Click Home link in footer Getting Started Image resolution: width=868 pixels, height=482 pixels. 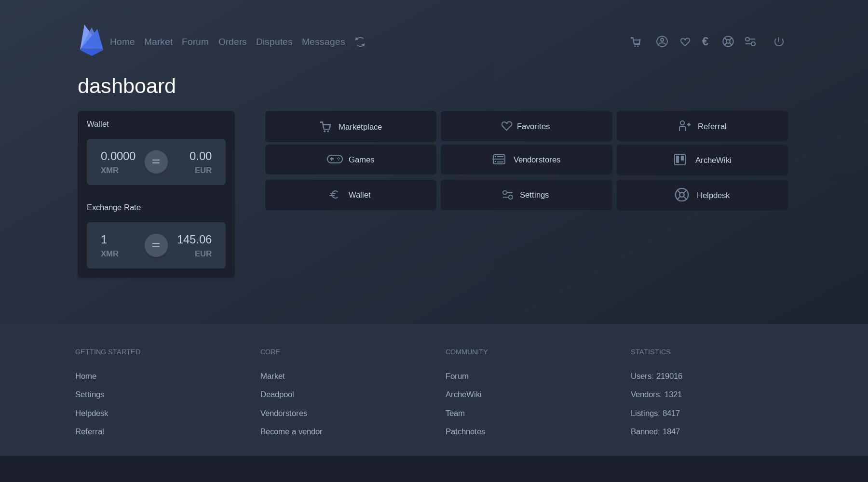(x=86, y=376)
